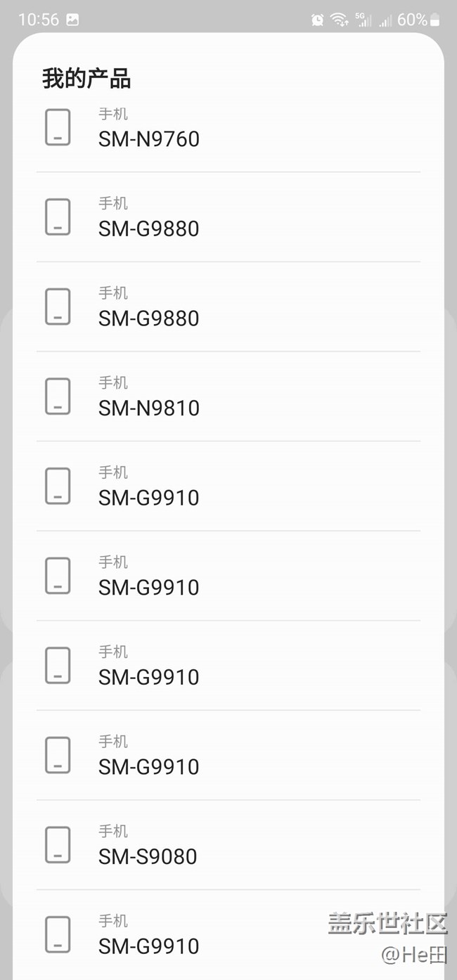Tap the 5G signal strength indicator

363,20
